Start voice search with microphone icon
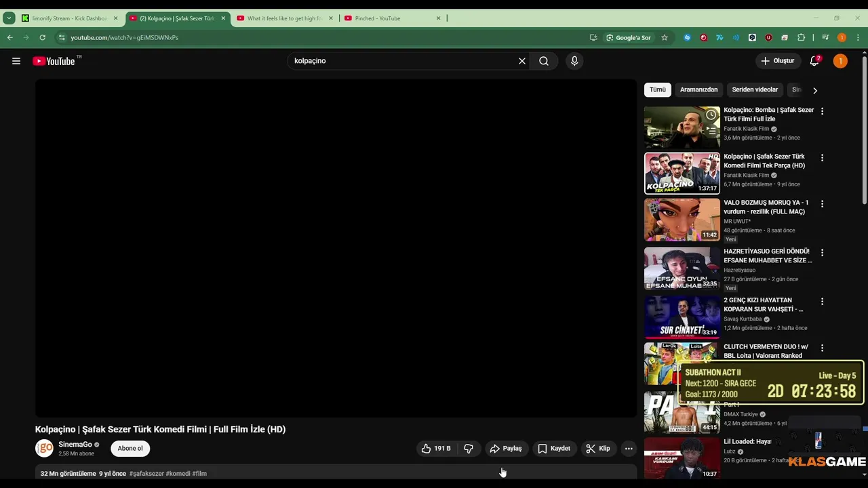Image resolution: width=868 pixels, height=488 pixels. 574,61
